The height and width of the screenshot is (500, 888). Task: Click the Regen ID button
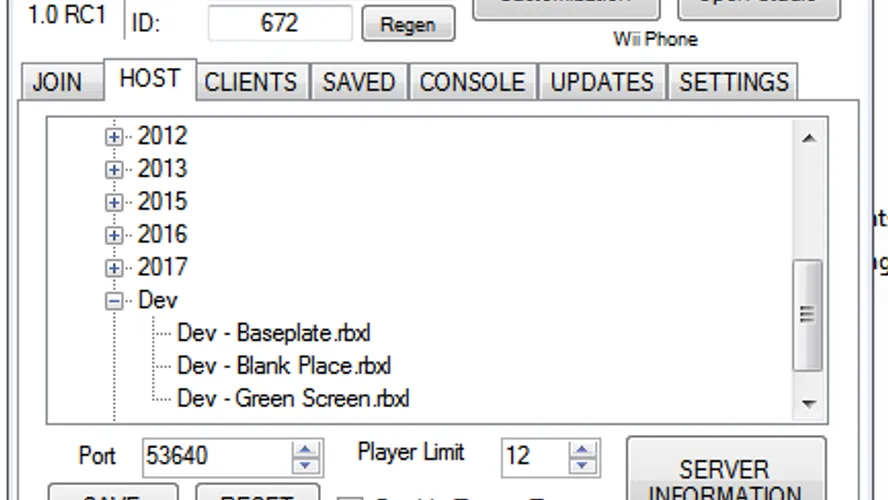[408, 24]
